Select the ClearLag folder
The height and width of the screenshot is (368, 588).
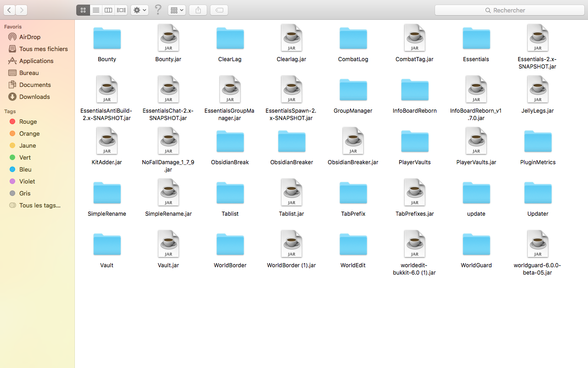click(230, 38)
